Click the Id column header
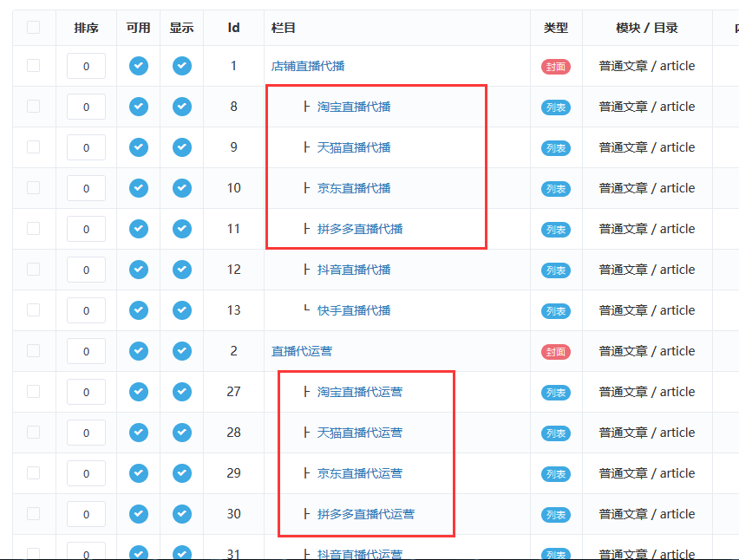Screen dimensions: 739x560 (x=234, y=28)
